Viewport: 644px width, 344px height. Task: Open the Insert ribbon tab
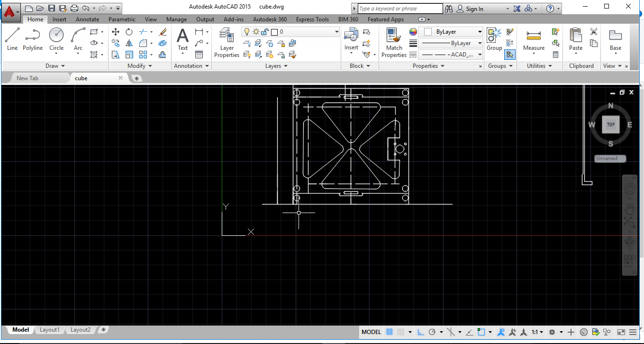(x=59, y=19)
